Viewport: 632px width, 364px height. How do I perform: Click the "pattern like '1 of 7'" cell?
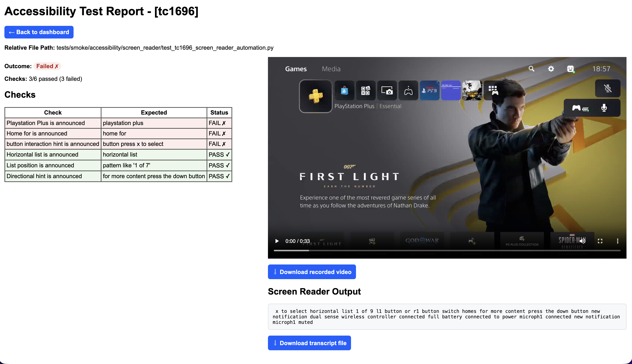(154, 165)
